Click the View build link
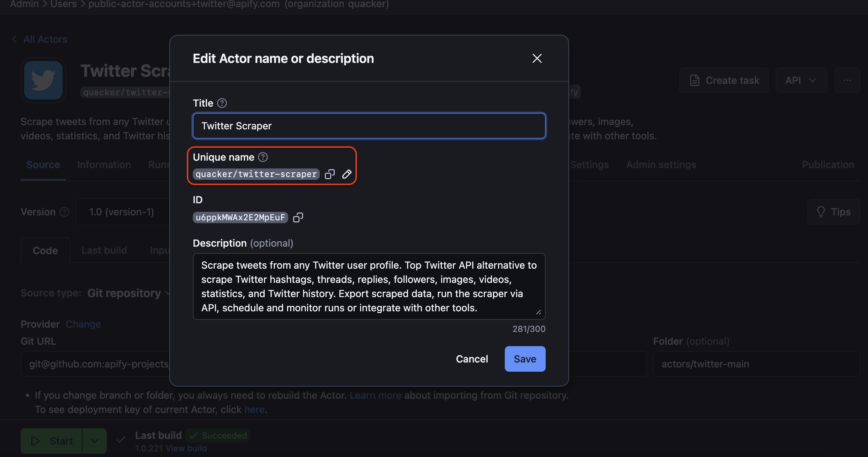The width and height of the screenshot is (868, 457). coord(186,448)
